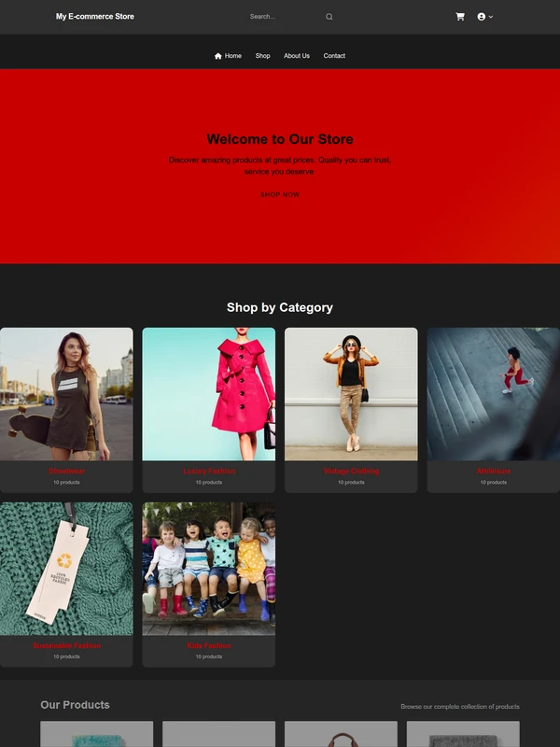The height and width of the screenshot is (747, 560).
Task: Click the Athleisure category title
Action: point(494,472)
